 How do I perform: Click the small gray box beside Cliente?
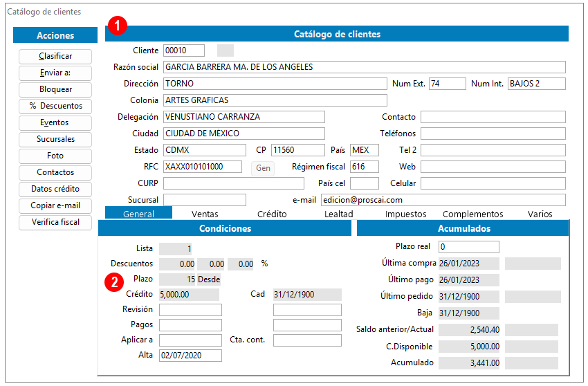(226, 50)
